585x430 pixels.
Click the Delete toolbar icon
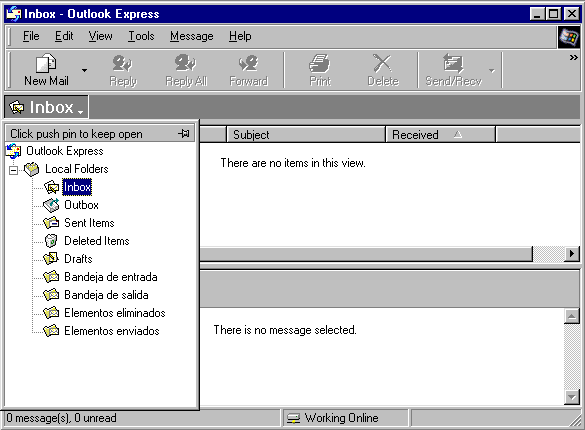coord(382,63)
